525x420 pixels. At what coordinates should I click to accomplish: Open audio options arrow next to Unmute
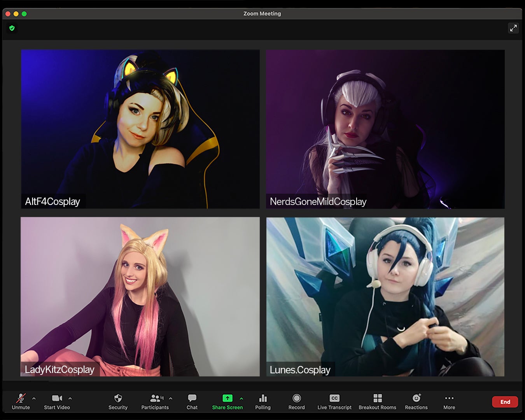click(34, 398)
